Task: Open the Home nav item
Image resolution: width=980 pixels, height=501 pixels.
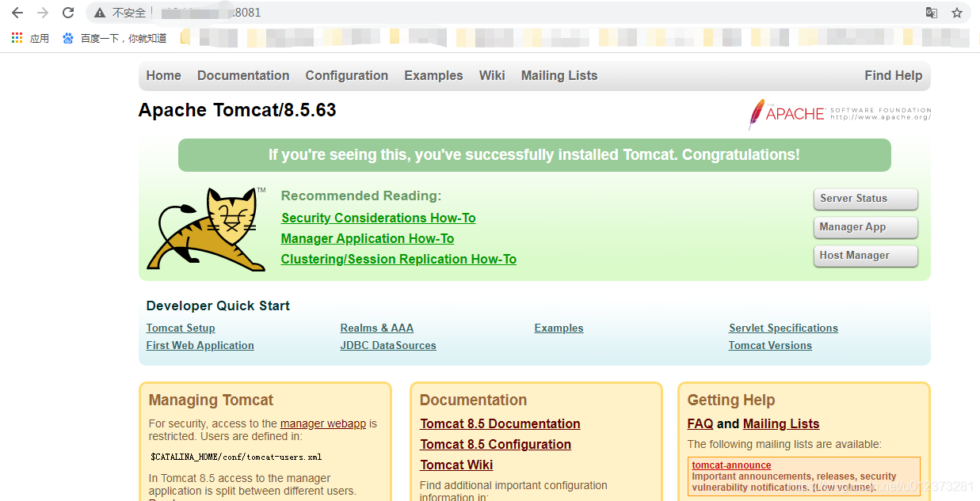Action: [163, 76]
